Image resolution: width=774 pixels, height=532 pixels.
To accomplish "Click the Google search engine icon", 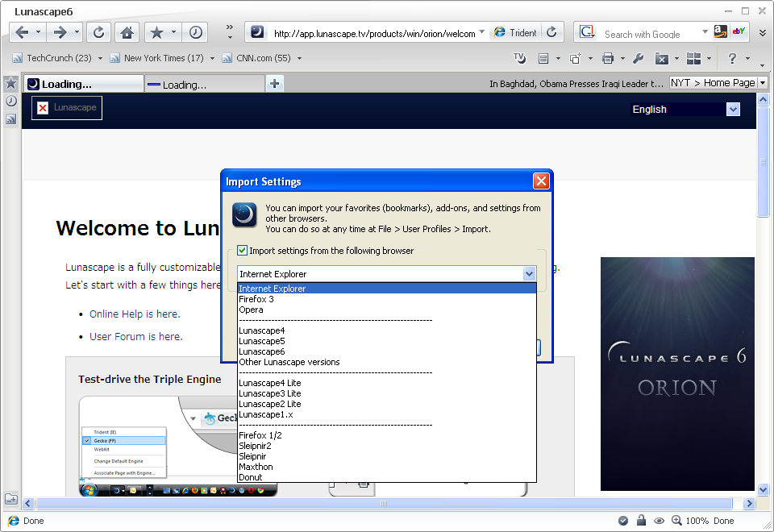I will coord(587,32).
